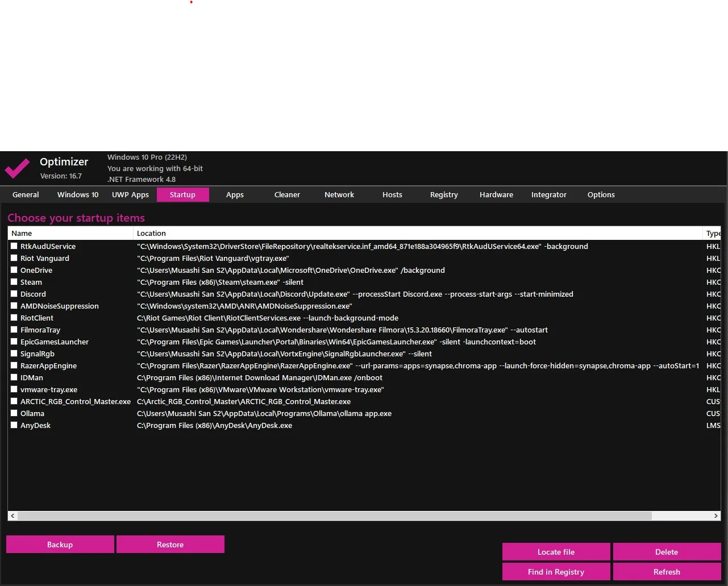This screenshot has width=728, height=586.
Task: Tick the RtkAudUService startup checkbox
Action: click(14, 246)
